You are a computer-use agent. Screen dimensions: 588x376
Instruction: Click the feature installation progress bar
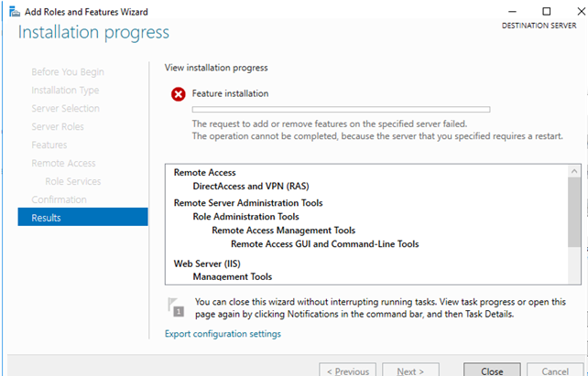click(341, 110)
